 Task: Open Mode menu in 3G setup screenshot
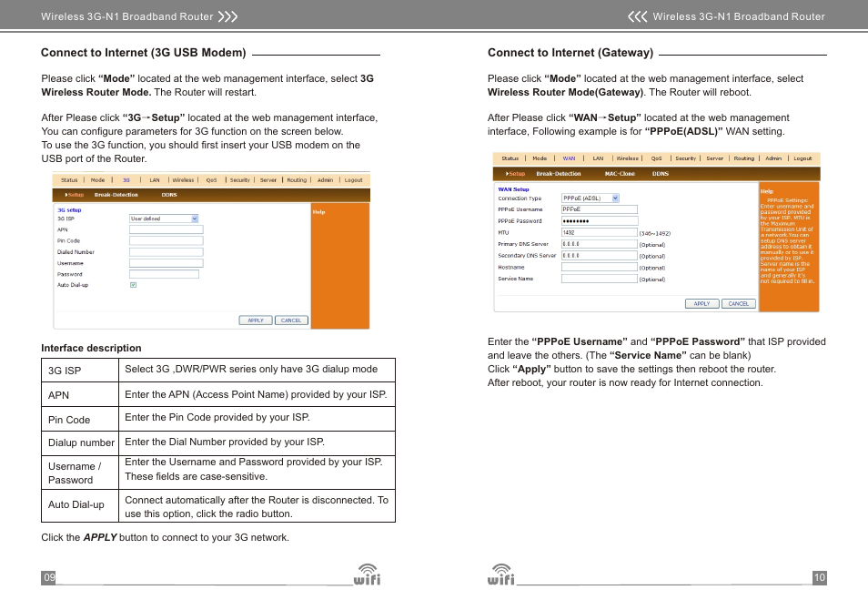tap(97, 180)
